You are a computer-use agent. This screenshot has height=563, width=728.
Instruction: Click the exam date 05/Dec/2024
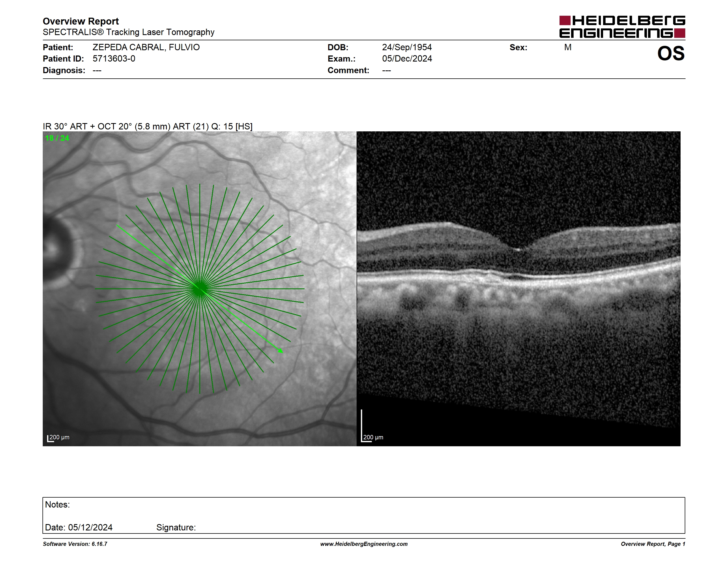[x=407, y=59]
